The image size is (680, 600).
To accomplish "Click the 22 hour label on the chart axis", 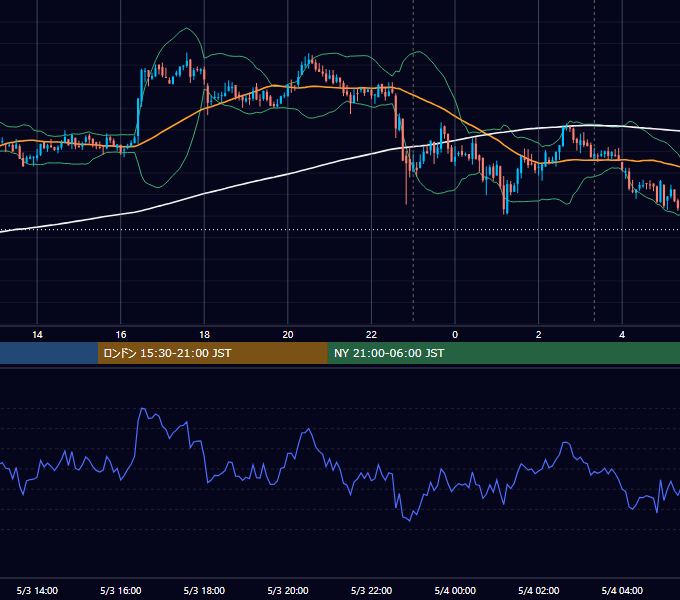I will click(x=371, y=335).
